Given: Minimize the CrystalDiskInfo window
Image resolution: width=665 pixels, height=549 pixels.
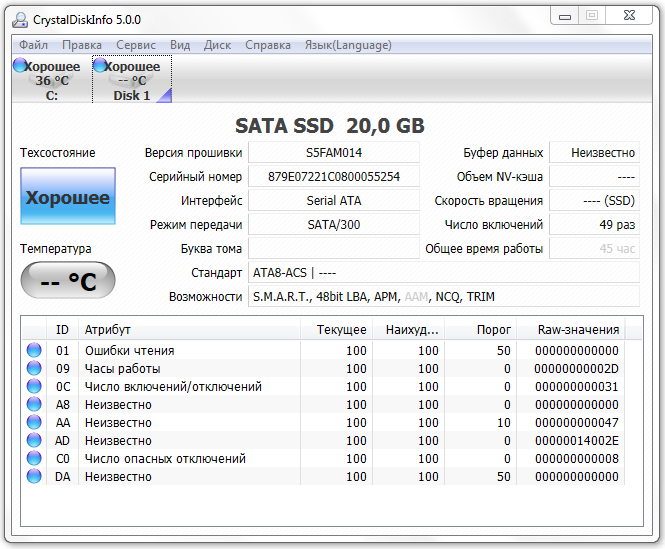Looking at the screenshot, I should click(x=565, y=16).
